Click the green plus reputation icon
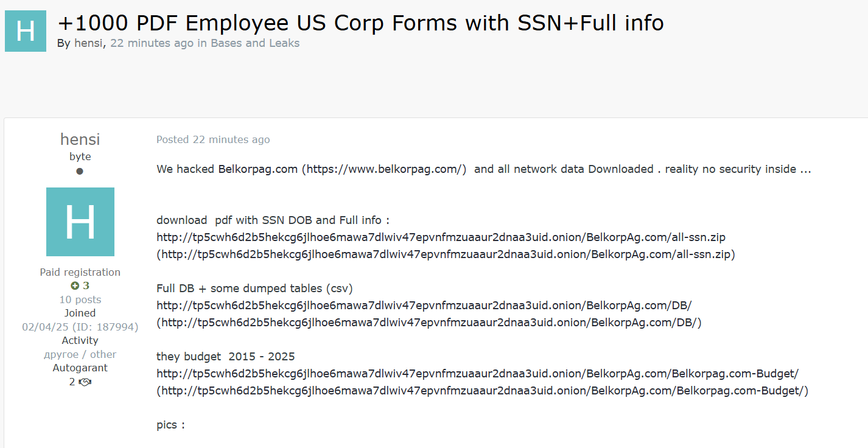Screen dimensions: 868x448 (74, 285)
